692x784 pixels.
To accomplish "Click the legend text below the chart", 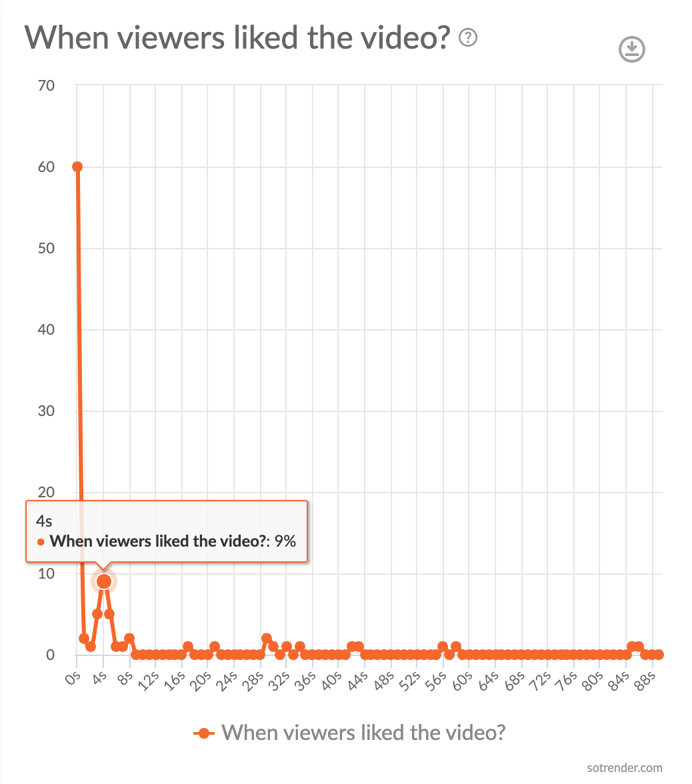I will pos(367,732).
